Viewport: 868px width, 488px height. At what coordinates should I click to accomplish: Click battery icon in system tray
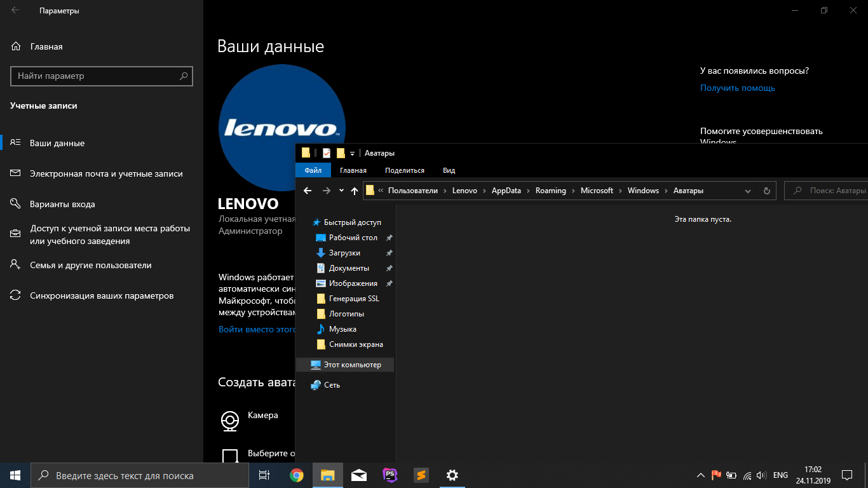tap(731, 475)
